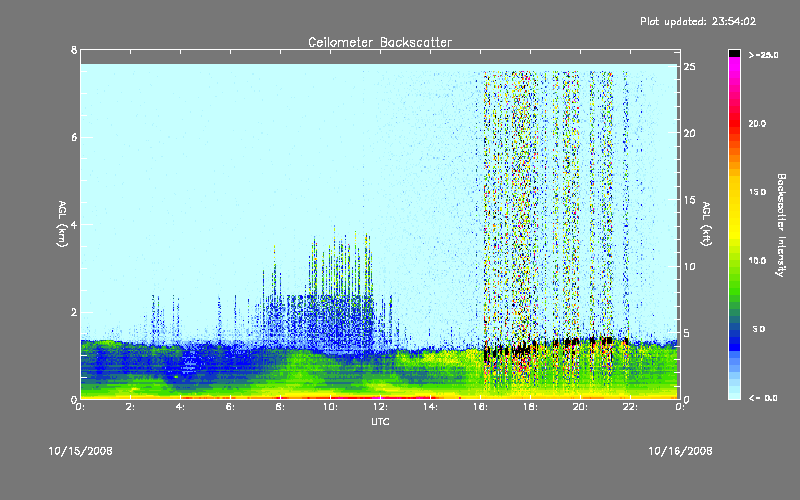
Task: Select the "2:" hour tick on UTC axis
Action: [x=130, y=407]
